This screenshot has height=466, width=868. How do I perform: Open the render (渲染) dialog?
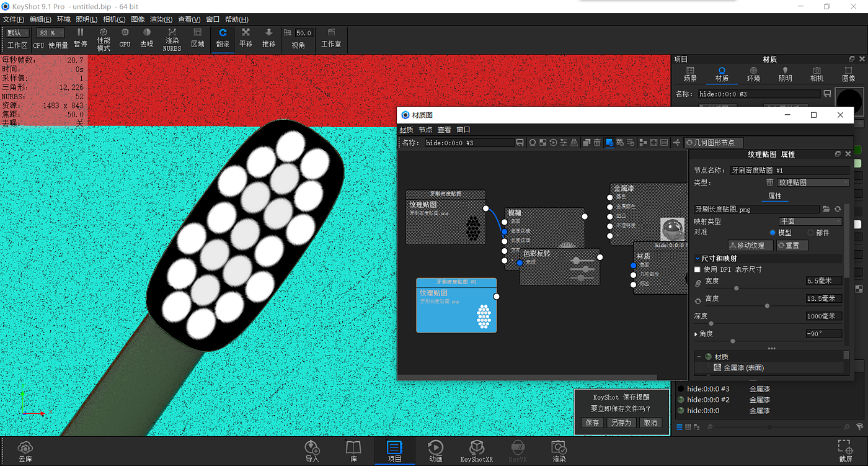tap(559, 451)
